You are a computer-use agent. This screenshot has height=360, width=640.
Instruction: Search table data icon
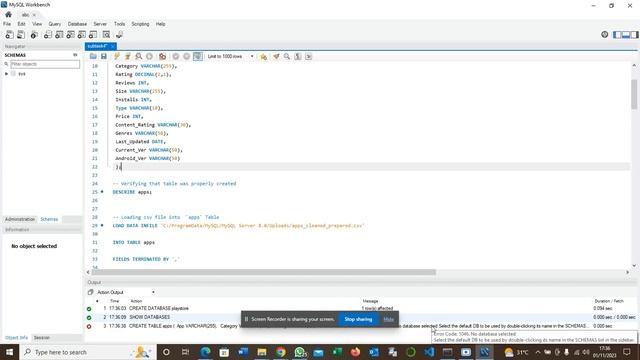106,35
